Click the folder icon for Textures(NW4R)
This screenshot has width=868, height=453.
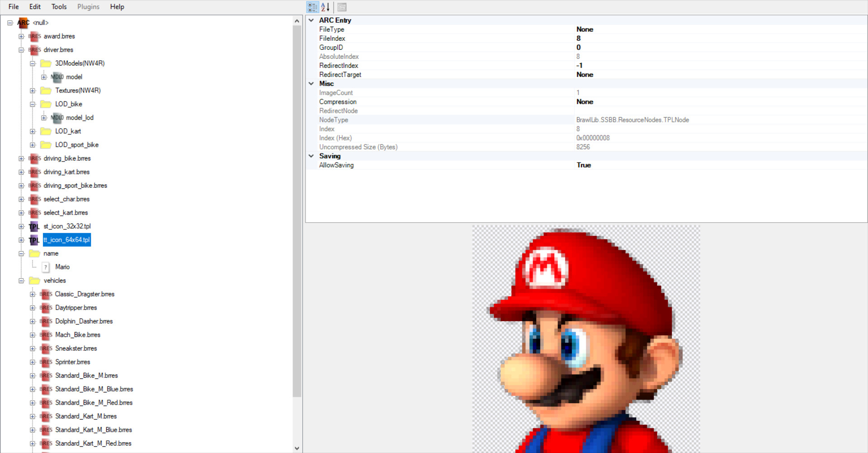click(x=46, y=91)
